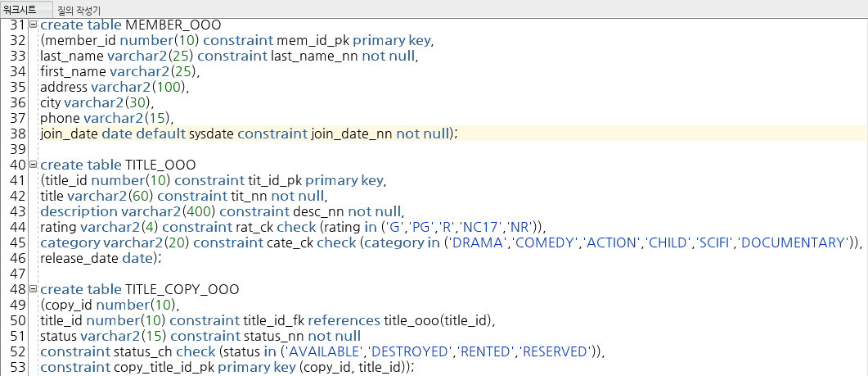
Task: Click the tit_nn constraint name
Action: point(248,197)
